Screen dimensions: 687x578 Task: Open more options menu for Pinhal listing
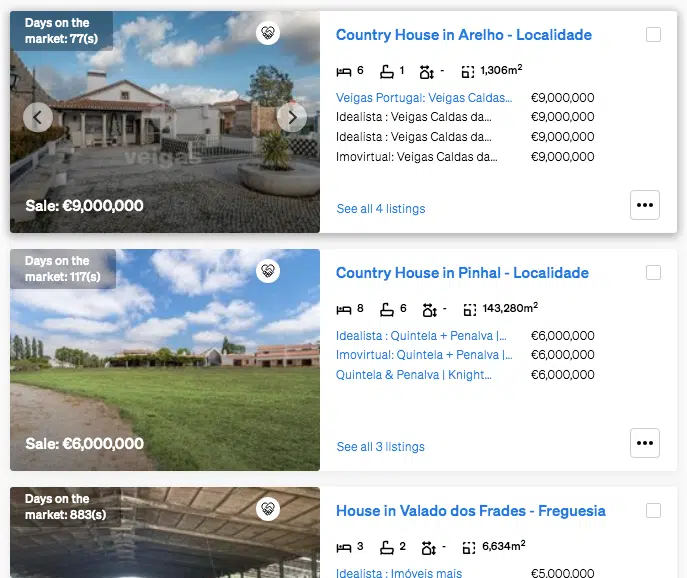pyautogui.click(x=645, y=443)
